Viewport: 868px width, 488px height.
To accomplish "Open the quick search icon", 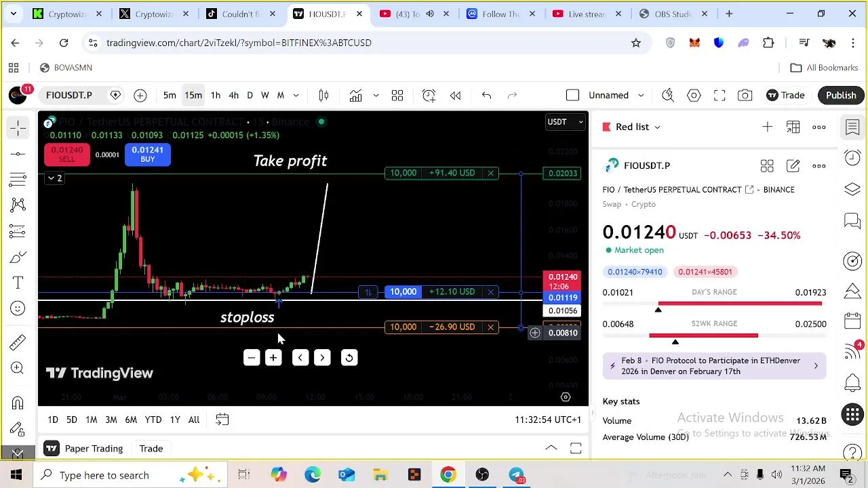I will point(668,96).
